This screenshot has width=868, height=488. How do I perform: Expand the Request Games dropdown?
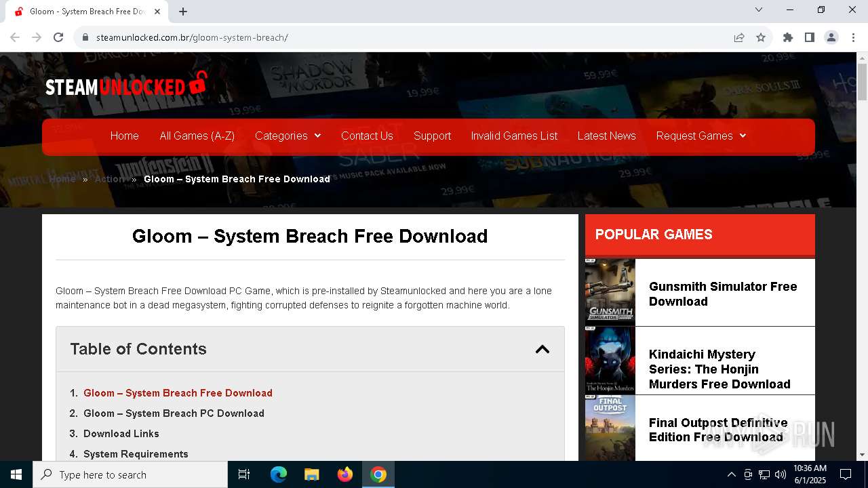701,136
